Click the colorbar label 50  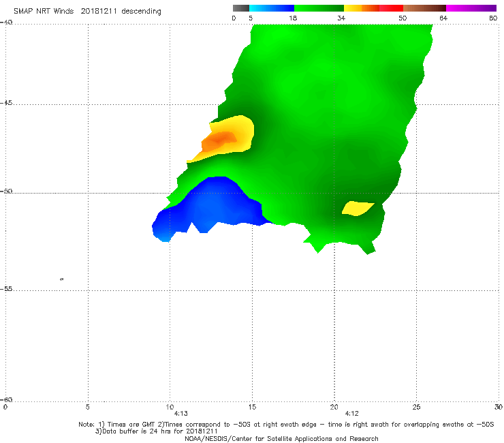click(x=403, y=18)
